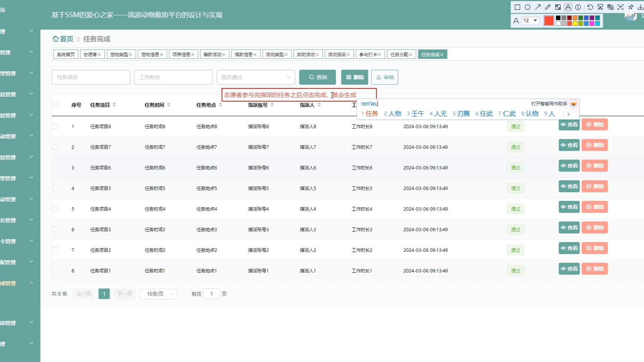The width and height of the screenshot is (644, 362).
Task: Delete the 任务项目5 row
Action: coord(595,186)
